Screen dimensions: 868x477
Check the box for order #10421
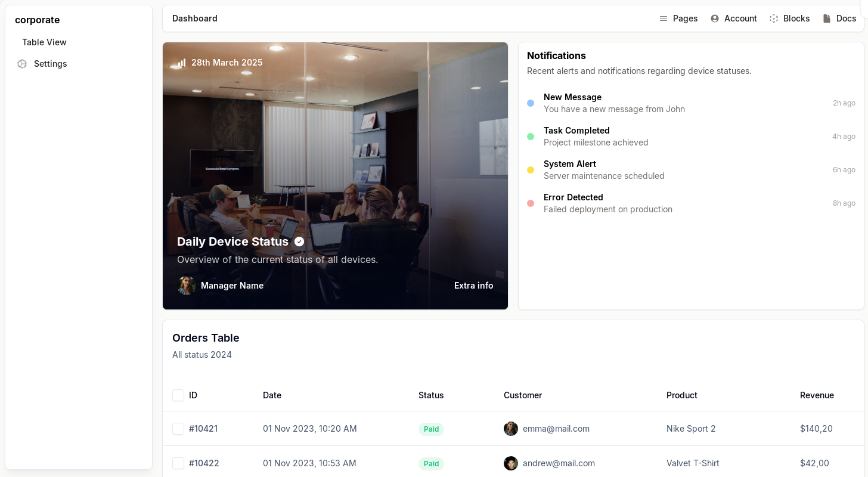coord(178,429)
